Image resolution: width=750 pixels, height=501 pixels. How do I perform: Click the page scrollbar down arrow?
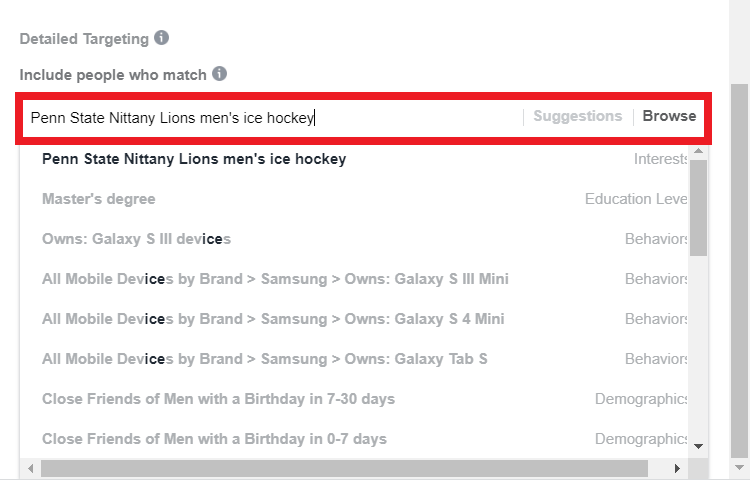pyautogui.click(x=739, y=468)
